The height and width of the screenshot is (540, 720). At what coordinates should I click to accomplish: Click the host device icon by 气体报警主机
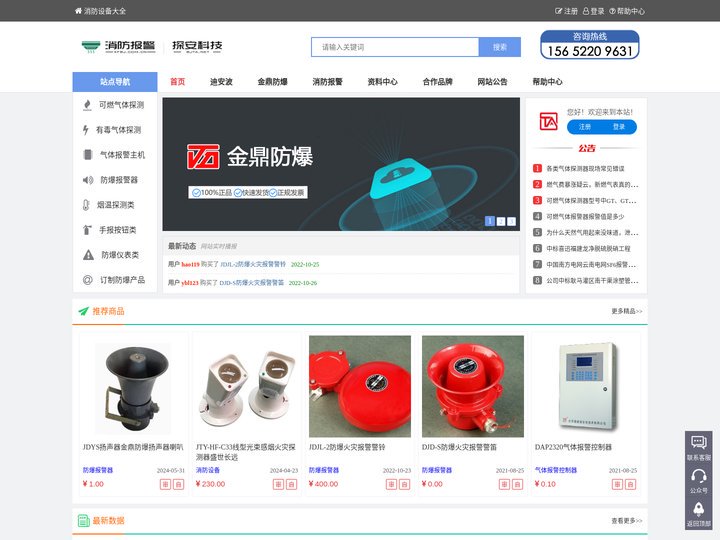tap(87, 155)
